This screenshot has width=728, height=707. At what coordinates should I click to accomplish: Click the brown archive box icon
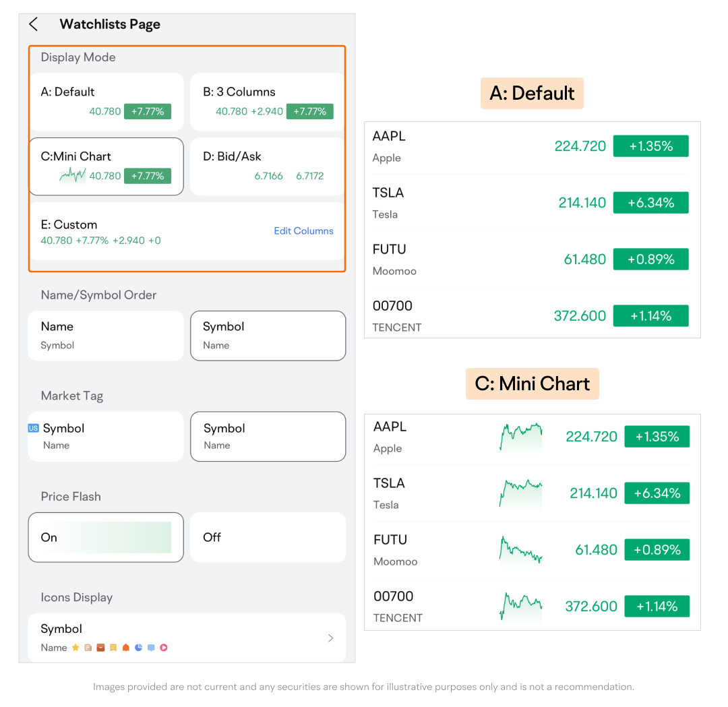pyautogui.click(x=100, y=648)
